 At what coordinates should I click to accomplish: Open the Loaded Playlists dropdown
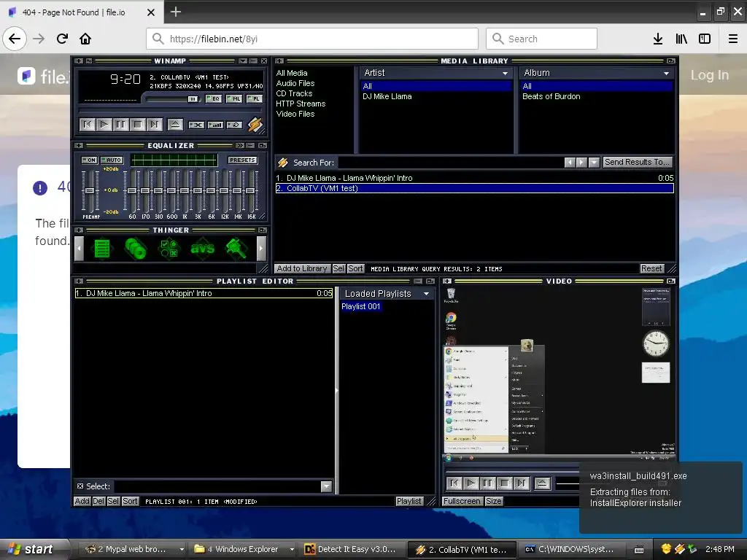(x=426, y=294)
